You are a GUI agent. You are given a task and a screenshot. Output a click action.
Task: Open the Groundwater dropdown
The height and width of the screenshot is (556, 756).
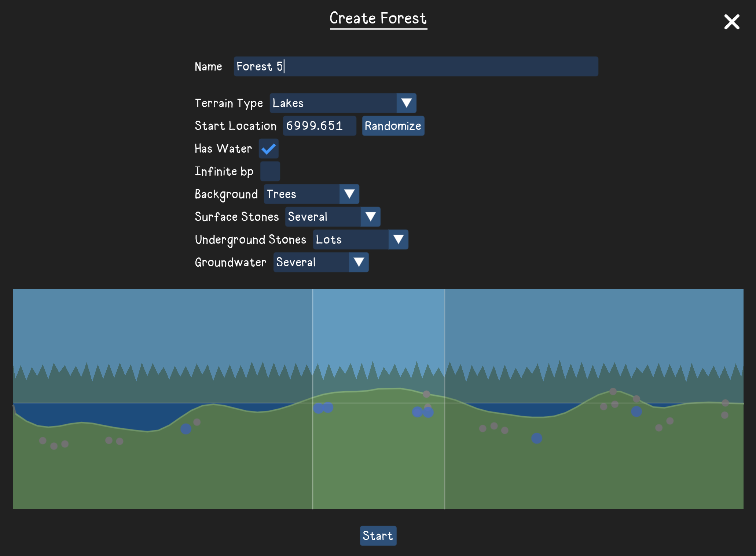(358, 262)
